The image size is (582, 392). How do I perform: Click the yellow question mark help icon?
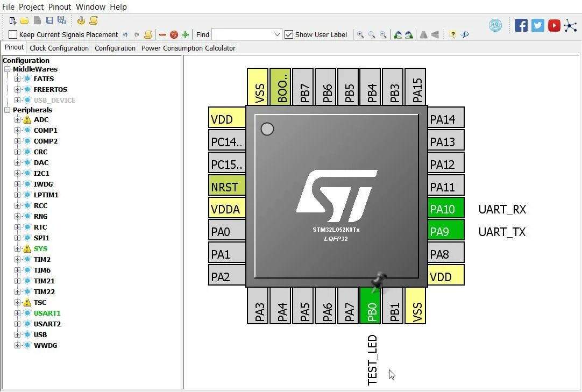coord(452,35)
